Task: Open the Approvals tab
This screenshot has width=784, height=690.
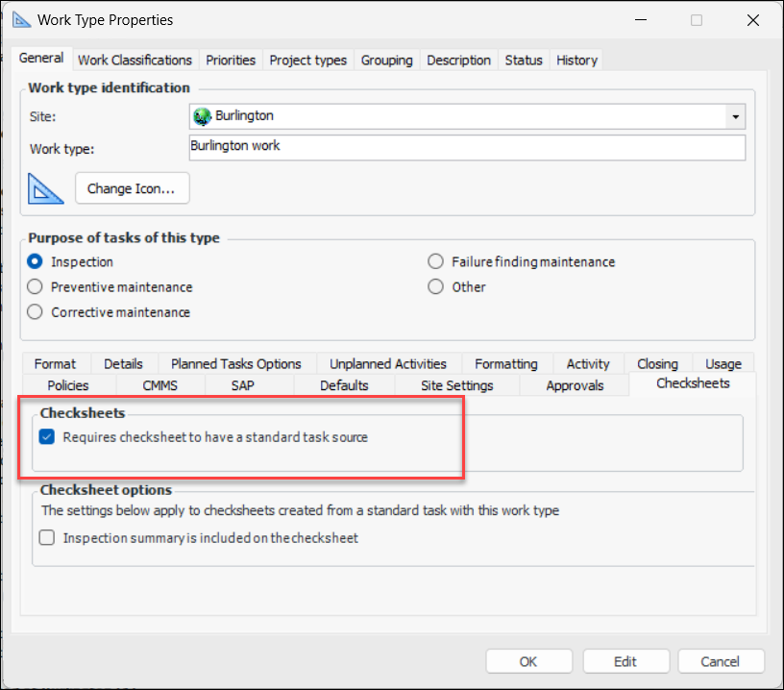Action: click(575, 385)
